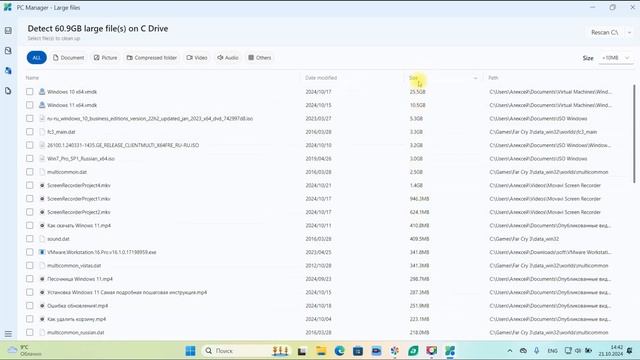Click the ScreenRecorderProject4.mkv video icon
The image size is (640, 360).
tap(42, 185)
